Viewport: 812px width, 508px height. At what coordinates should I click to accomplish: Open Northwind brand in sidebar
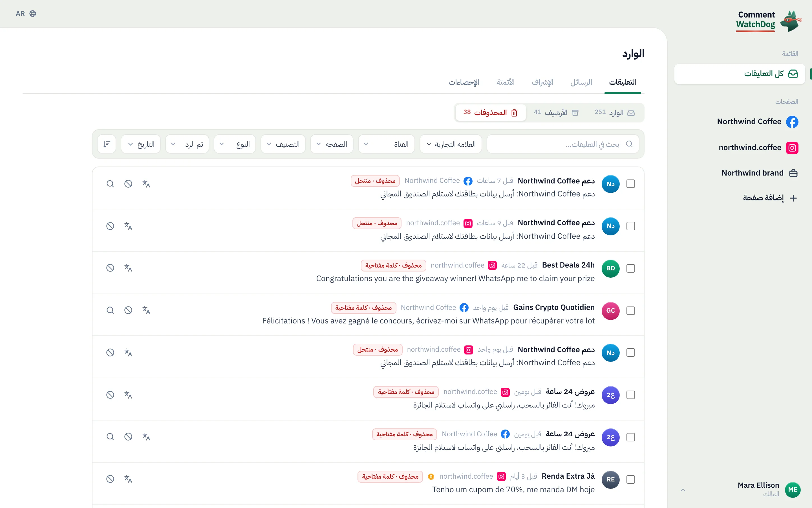[759, 173]
